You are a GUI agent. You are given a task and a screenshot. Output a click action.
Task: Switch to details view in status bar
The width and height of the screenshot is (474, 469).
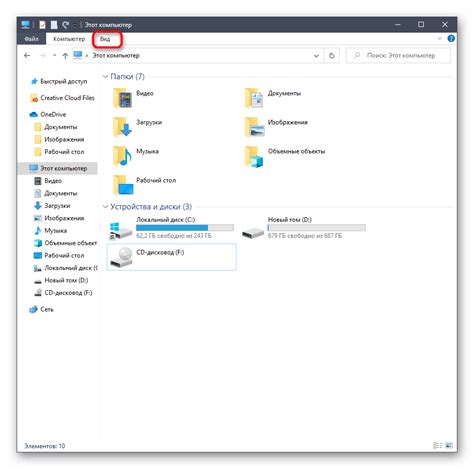click(437, 445)
